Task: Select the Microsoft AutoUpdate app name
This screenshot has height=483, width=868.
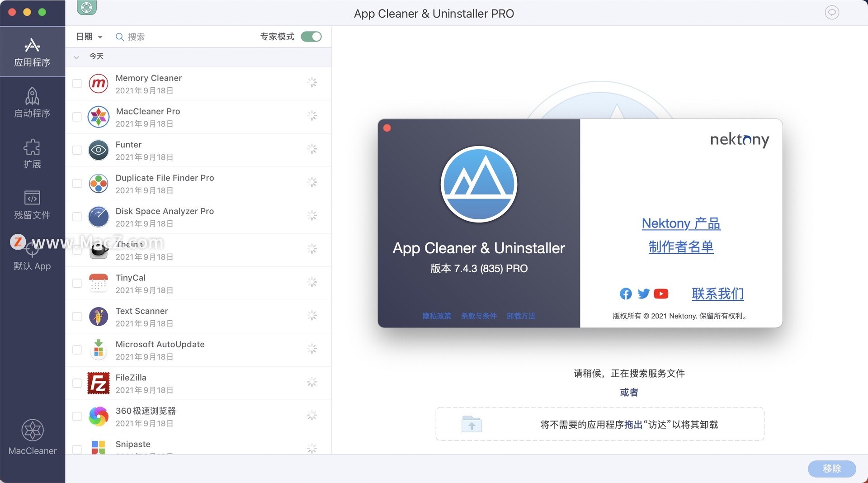Action: [x=160, y=344]
